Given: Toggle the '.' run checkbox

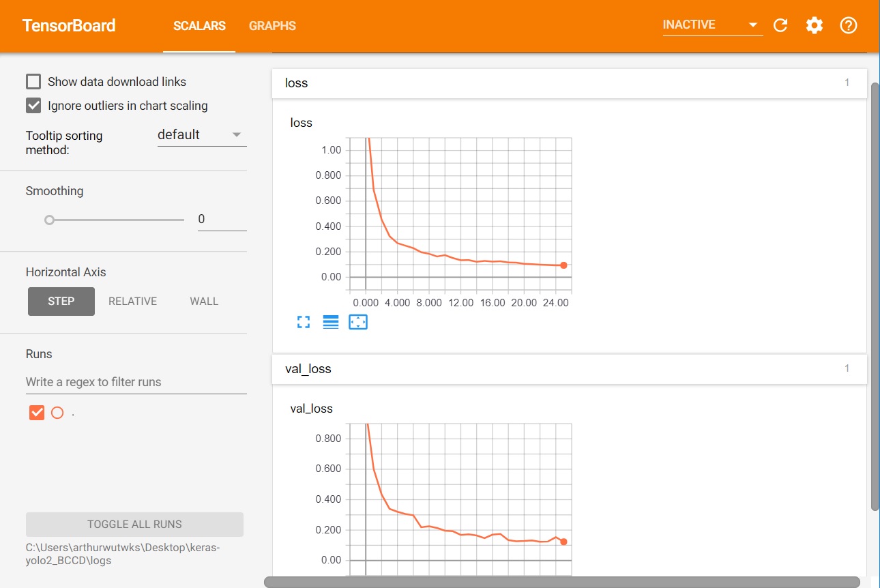Looking at the screenshot, I should coord(37,413).
